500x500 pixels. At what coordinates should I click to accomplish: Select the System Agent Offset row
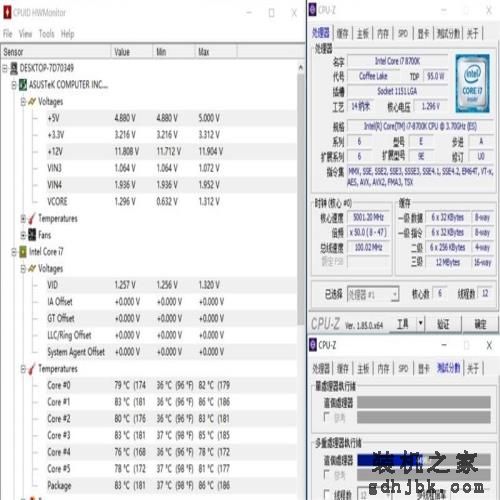coord(171,352)
